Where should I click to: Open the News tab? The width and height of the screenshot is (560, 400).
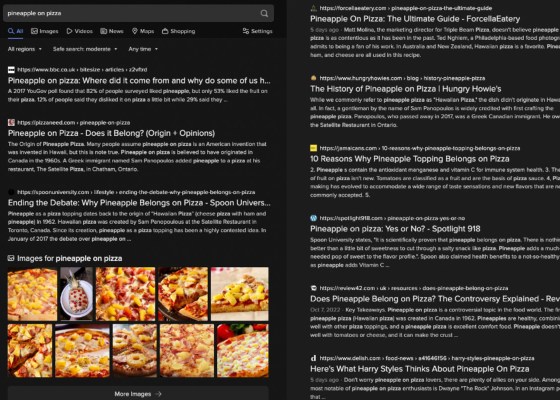coord(112,31)
